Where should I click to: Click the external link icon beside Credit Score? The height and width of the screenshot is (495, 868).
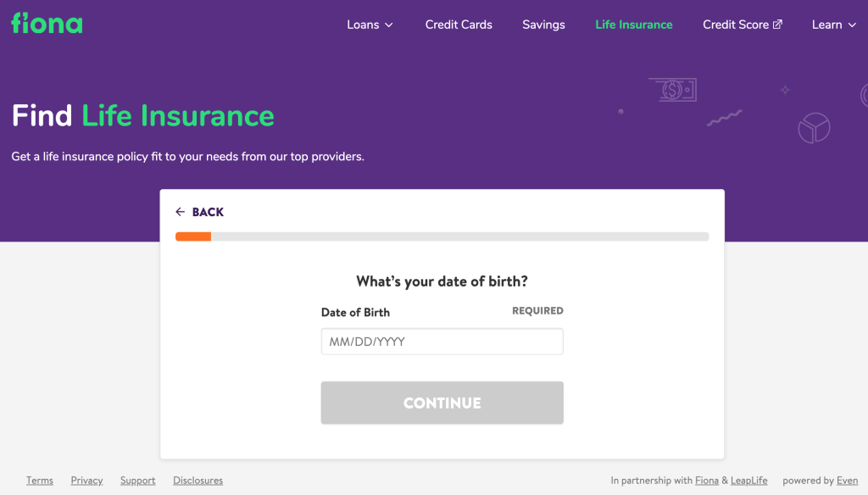[x=778, y=25]
